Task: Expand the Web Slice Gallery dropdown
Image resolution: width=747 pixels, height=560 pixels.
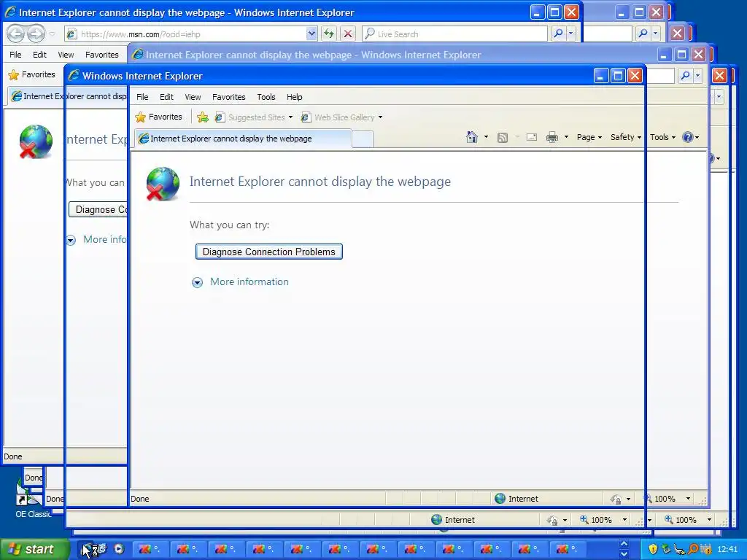Action: [380, 117]
